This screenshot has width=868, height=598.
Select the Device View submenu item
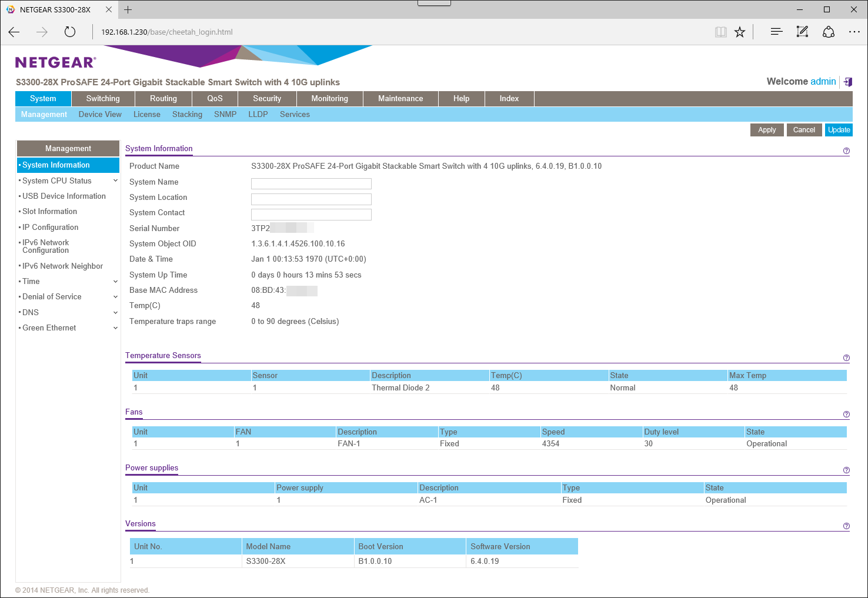[x=100, y=115]
